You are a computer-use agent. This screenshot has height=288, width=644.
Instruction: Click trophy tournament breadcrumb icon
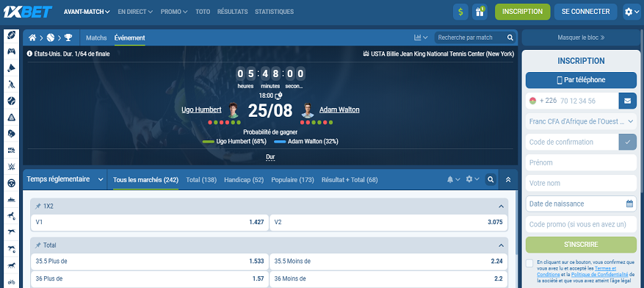tap(68, 37)
